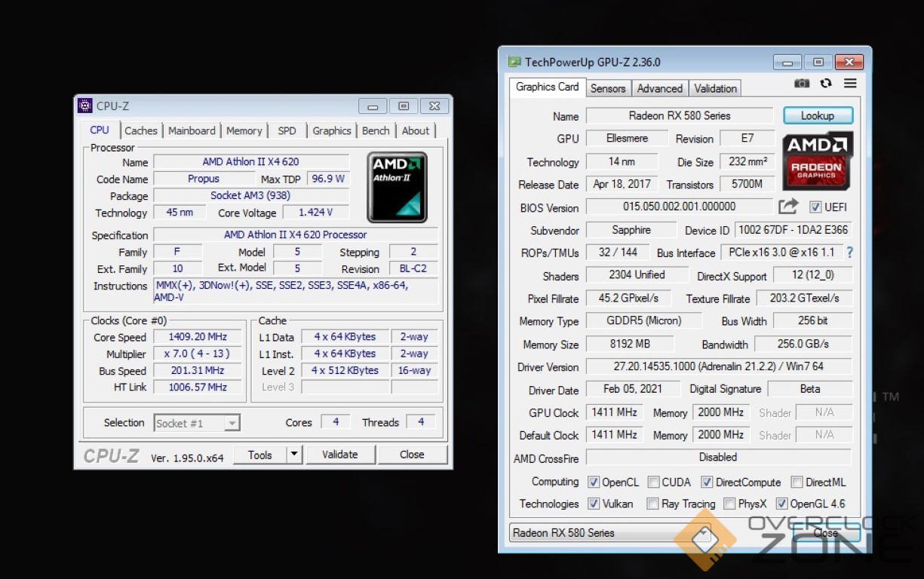The height and width of the screenshot is (579, 924).
Task: Toggle the Vulkan checkbox
Action: click(594, 504)
